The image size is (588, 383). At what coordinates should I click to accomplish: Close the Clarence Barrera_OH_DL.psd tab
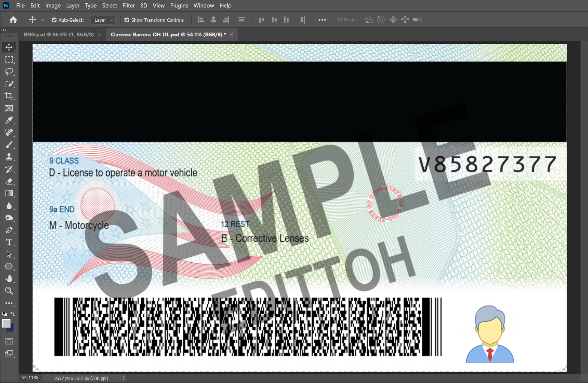click(x=232, y=34)
